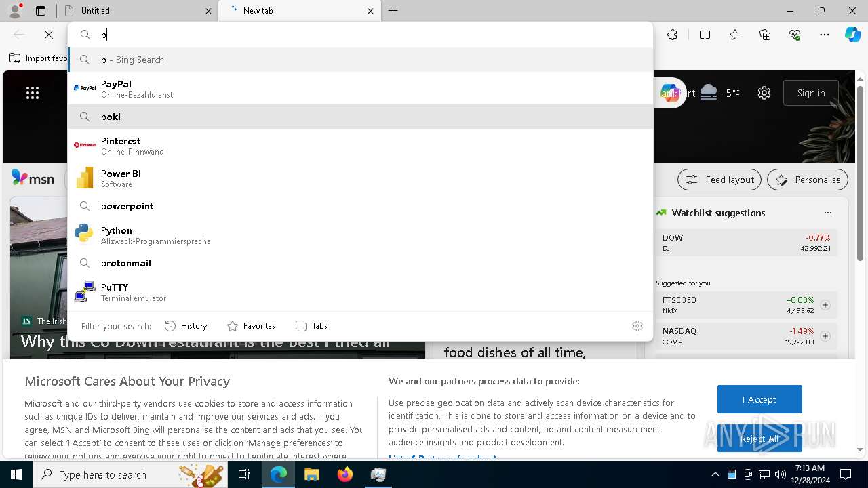Open the Collections icon
The width and height of the screenshot is (868, 488).
pos(765,35)
